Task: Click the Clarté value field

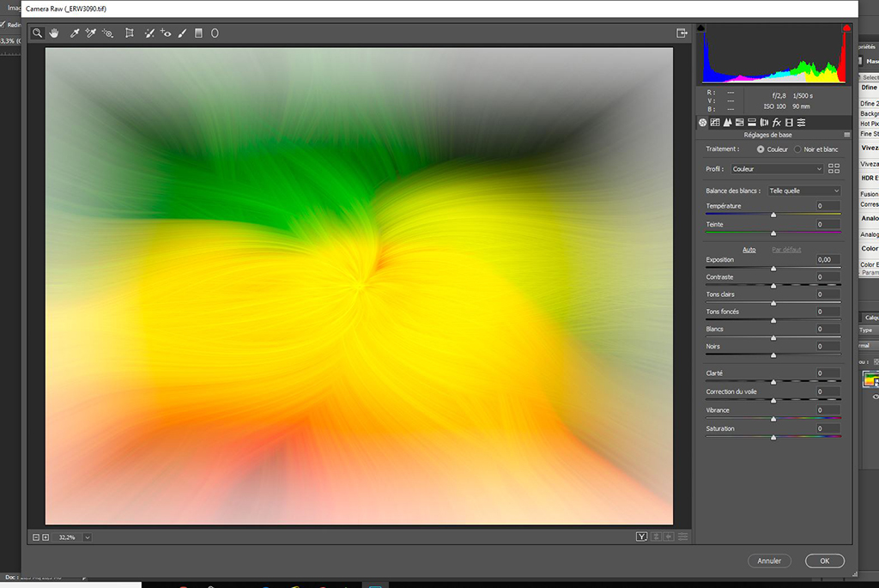Action: pos(828,373)
